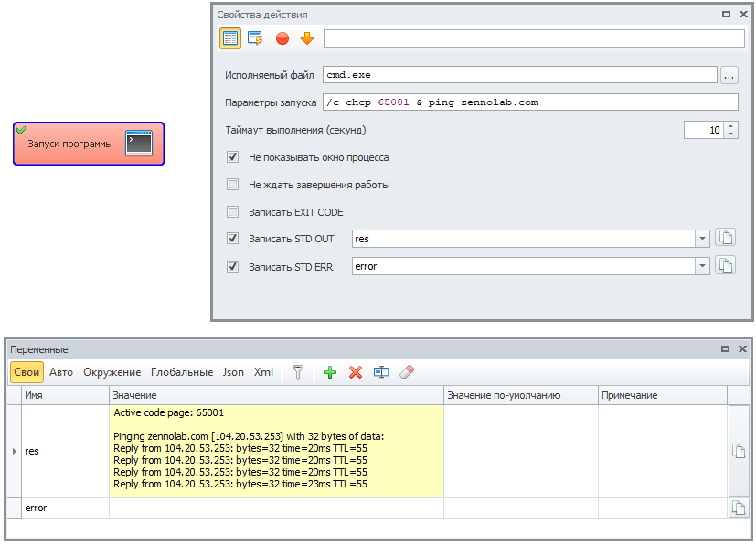
Task: Open the properties grid view icon
Action: point(230,38)
